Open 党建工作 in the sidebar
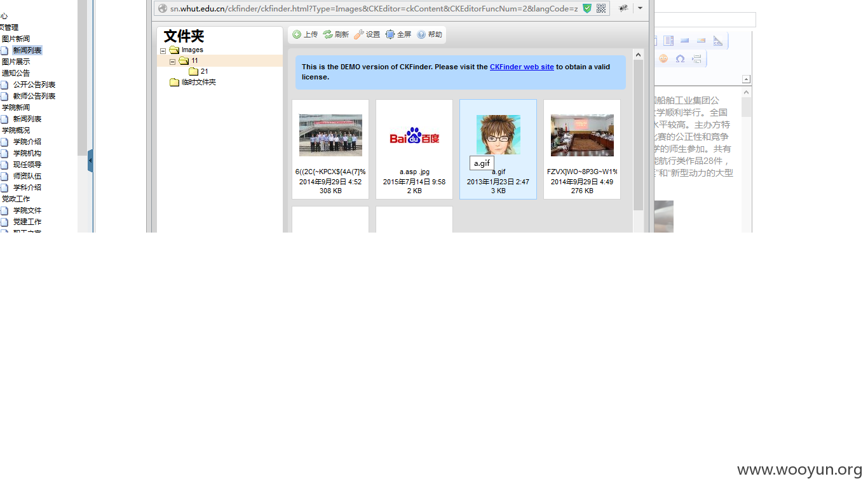Viewport: 868px width, 488px height. coord(27,222)
